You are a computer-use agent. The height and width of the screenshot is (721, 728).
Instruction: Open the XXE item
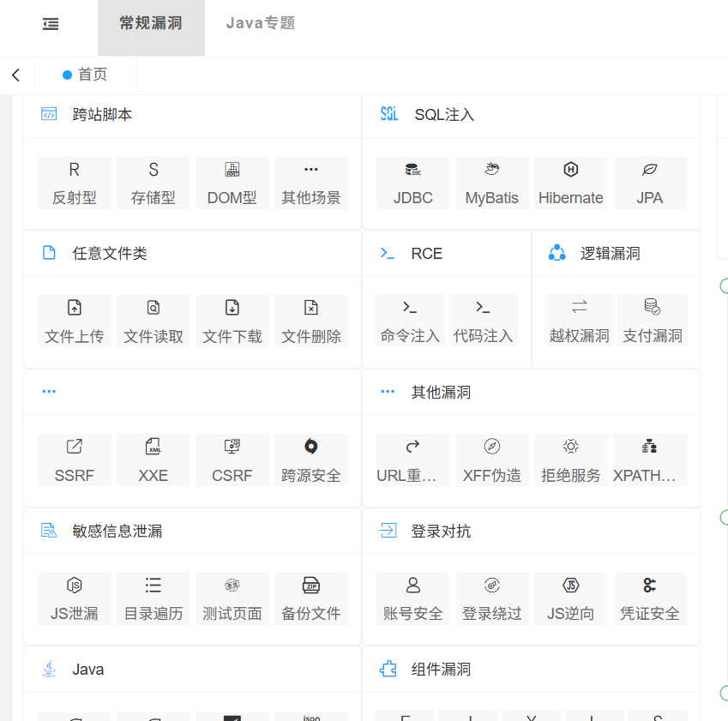[x=153, y=460]
